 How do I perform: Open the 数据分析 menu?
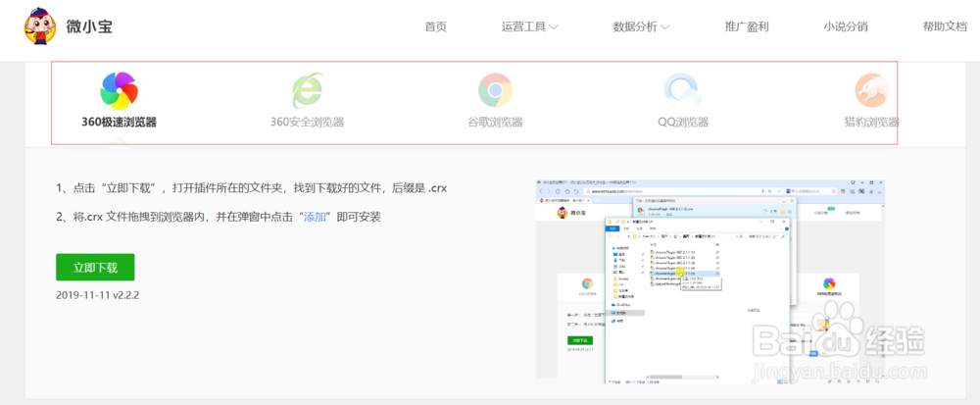636,26
